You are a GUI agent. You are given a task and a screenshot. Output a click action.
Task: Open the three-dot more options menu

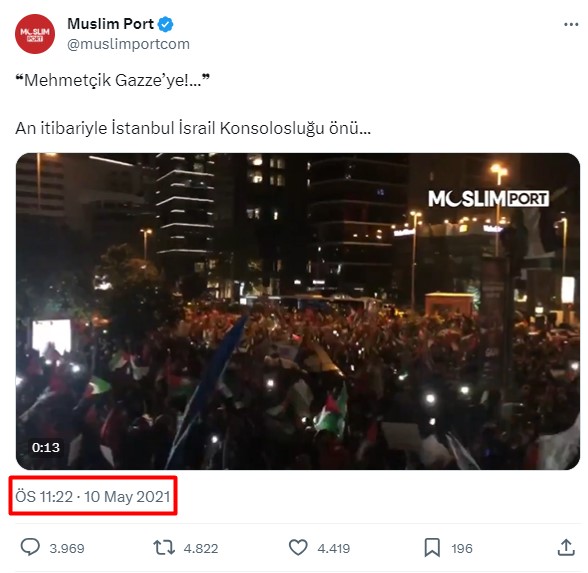click(x=571, y=25)
